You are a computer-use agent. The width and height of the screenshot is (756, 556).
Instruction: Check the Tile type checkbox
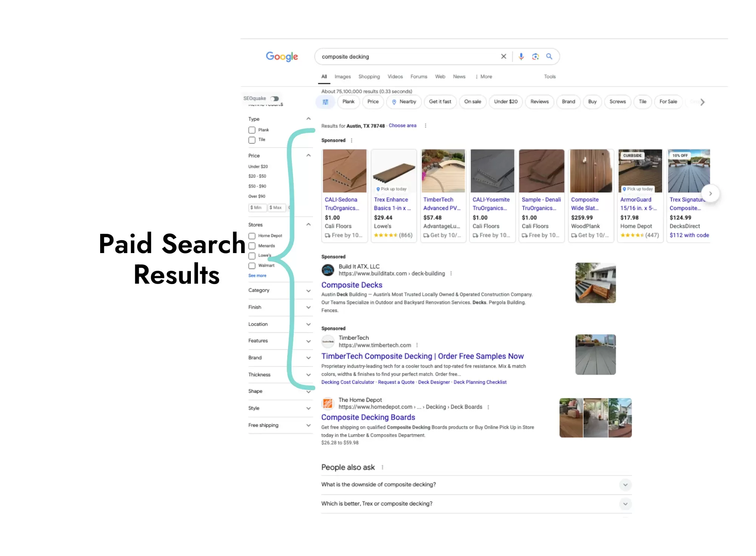(252, 140)
